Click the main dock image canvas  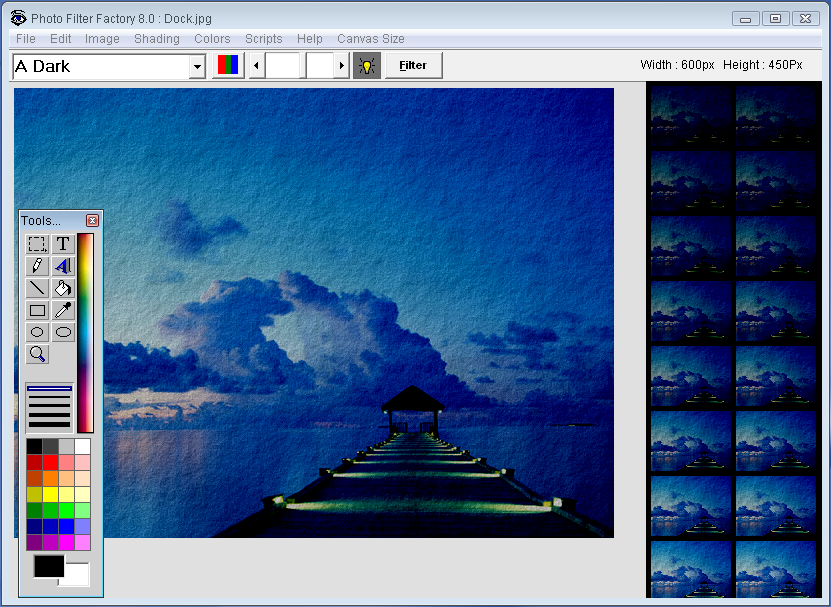point(314,313)
